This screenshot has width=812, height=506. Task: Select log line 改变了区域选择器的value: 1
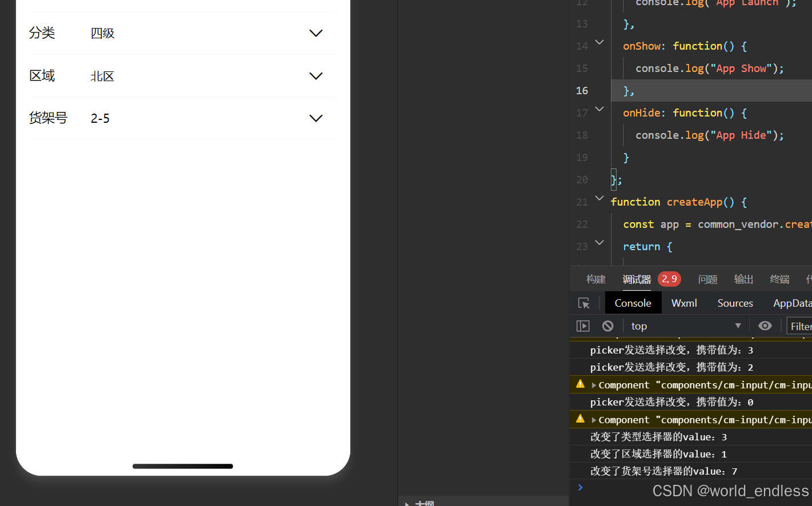click(x=658, y=454)
